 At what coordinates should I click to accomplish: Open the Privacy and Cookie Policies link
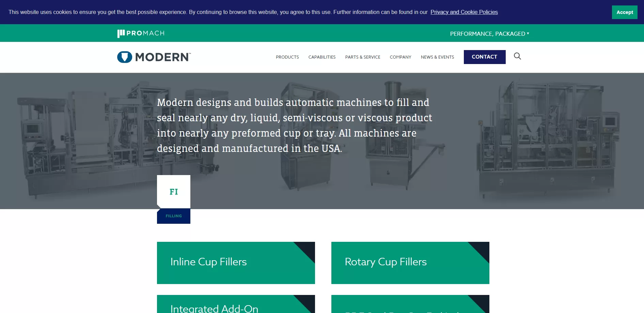pyautogui.click(x=464, y=12)
